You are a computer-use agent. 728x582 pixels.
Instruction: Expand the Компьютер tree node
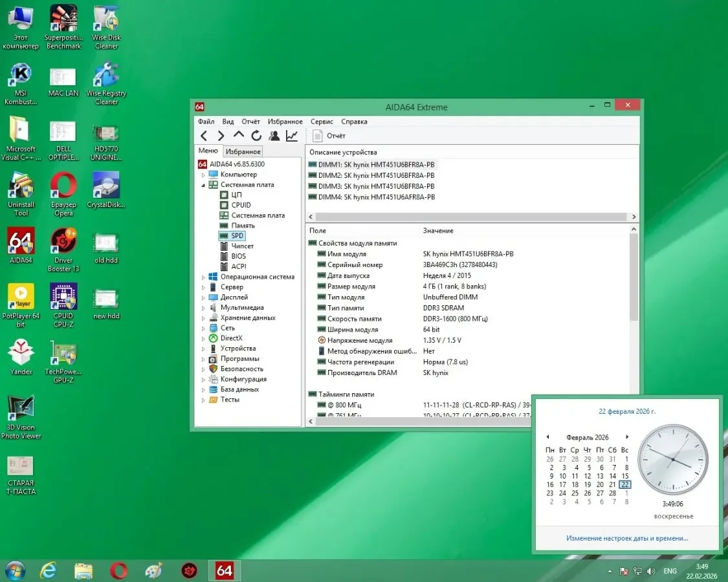coord(203,175)
